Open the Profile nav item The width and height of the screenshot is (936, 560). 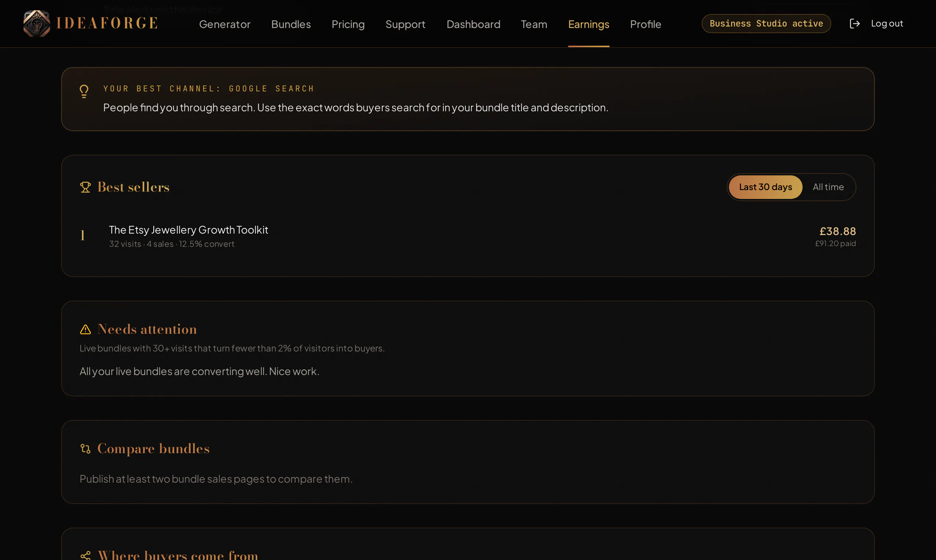click(x=645, y=24)
